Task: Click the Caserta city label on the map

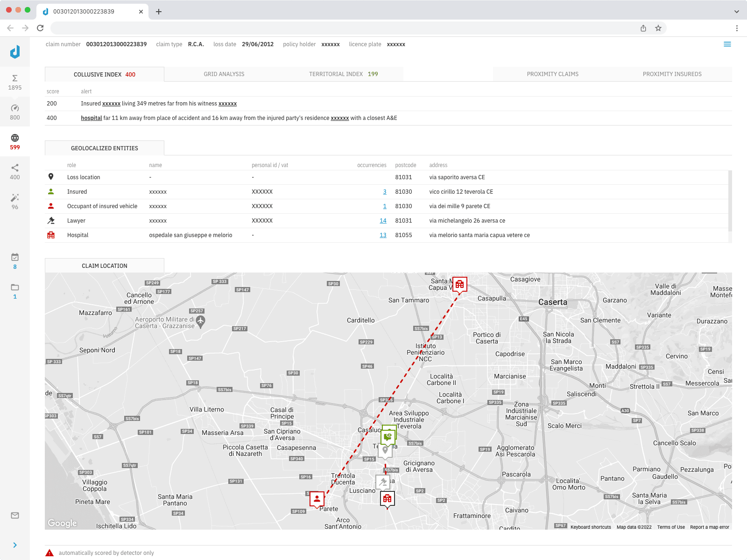Action: pyautogui.click(x=553, y=302)
